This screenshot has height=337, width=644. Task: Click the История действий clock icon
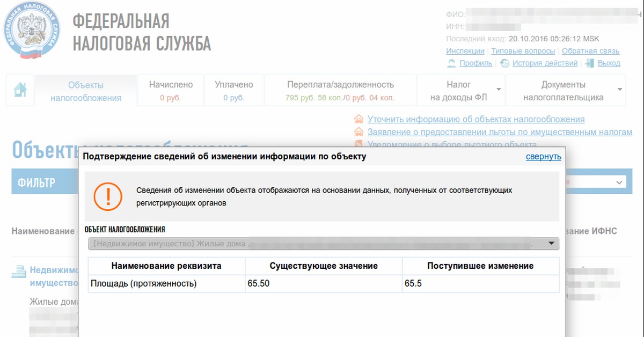504,63
